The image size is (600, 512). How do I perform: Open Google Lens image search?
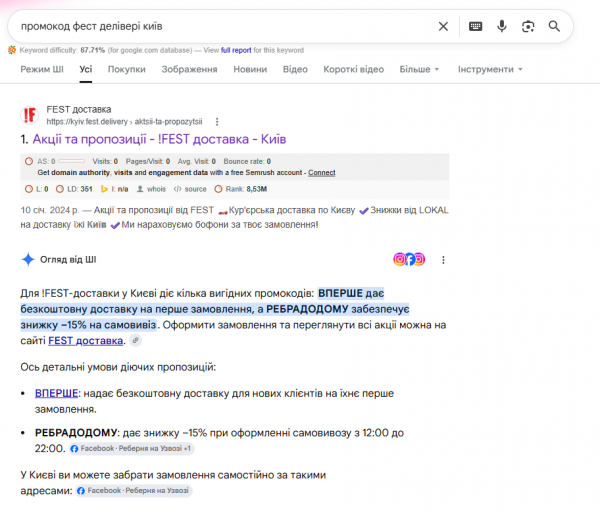528,26
